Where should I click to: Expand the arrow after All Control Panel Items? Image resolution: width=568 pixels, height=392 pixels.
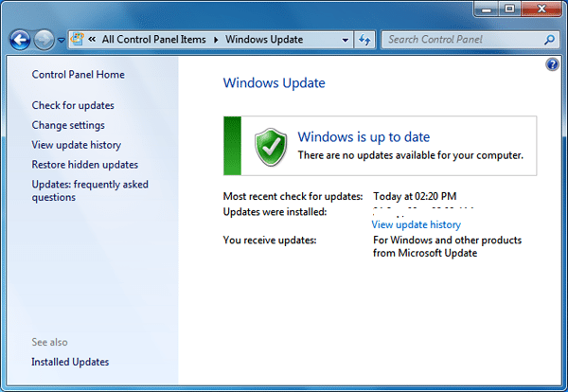(216, 40)
